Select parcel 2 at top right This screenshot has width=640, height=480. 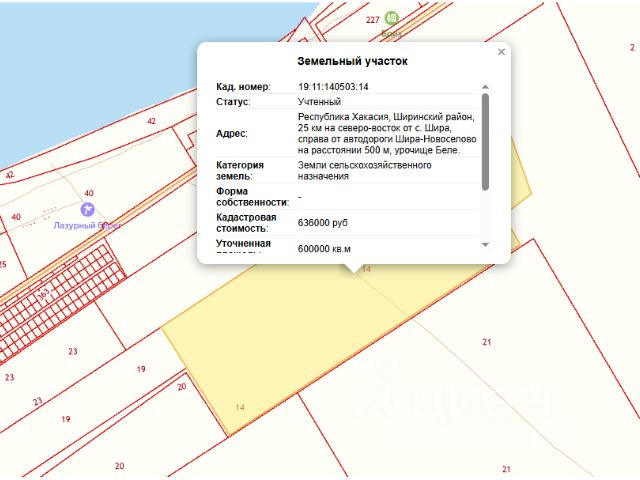tap(632, 47)
